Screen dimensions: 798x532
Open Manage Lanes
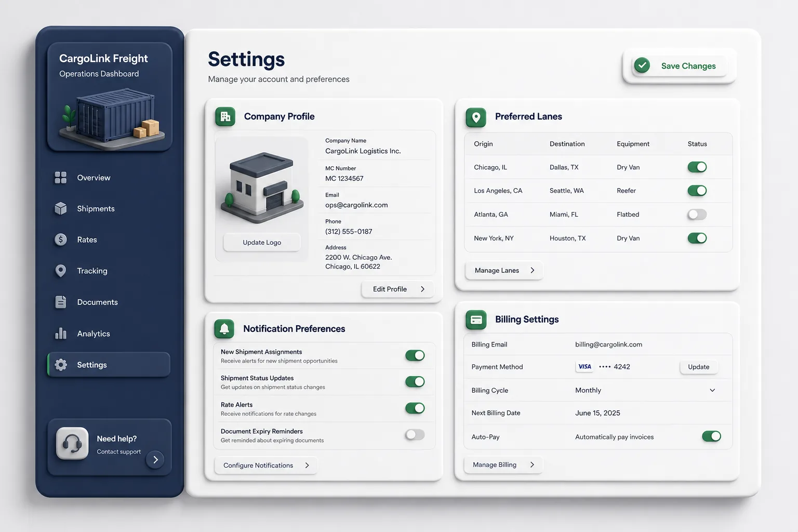pyautogui.click(x=504, y=271)
